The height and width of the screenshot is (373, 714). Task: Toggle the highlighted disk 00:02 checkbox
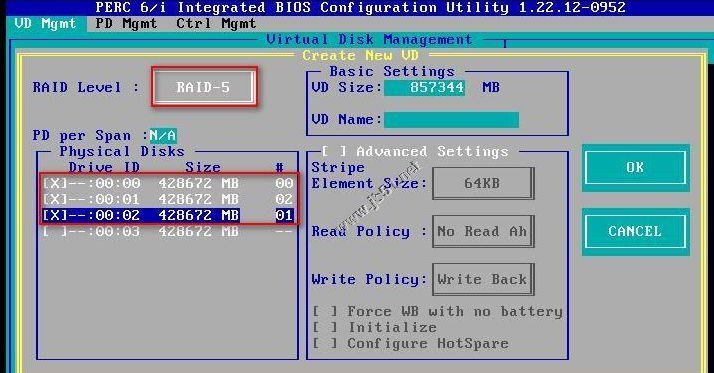[54, 215]
